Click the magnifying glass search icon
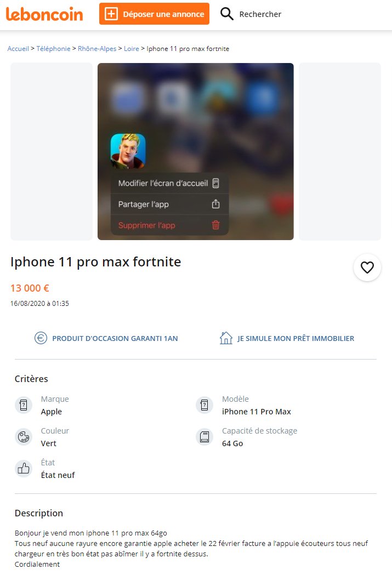 tap(226, 14)
